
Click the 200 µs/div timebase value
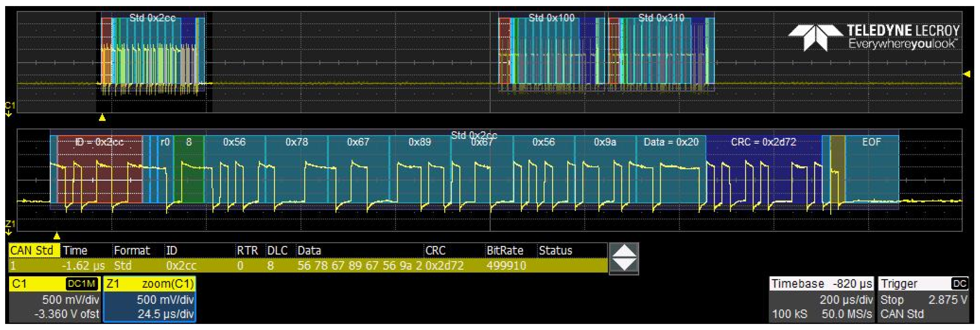[846, 300]
